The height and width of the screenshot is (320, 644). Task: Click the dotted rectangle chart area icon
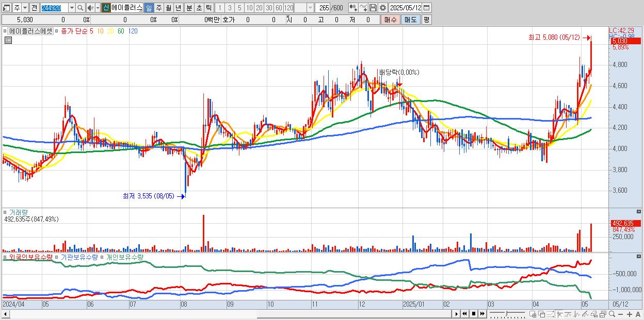550,314
